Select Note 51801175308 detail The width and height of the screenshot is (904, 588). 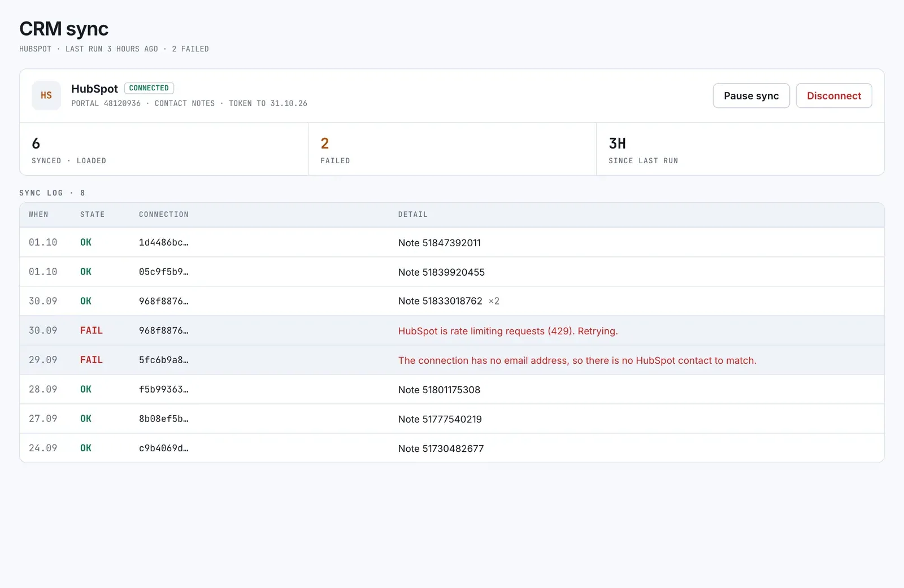click(x=439, y=390)
